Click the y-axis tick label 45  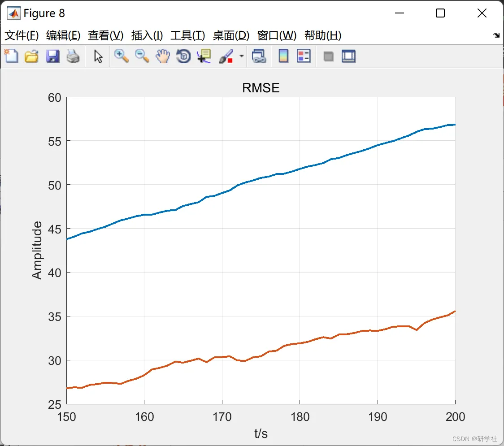click(54, 229)
